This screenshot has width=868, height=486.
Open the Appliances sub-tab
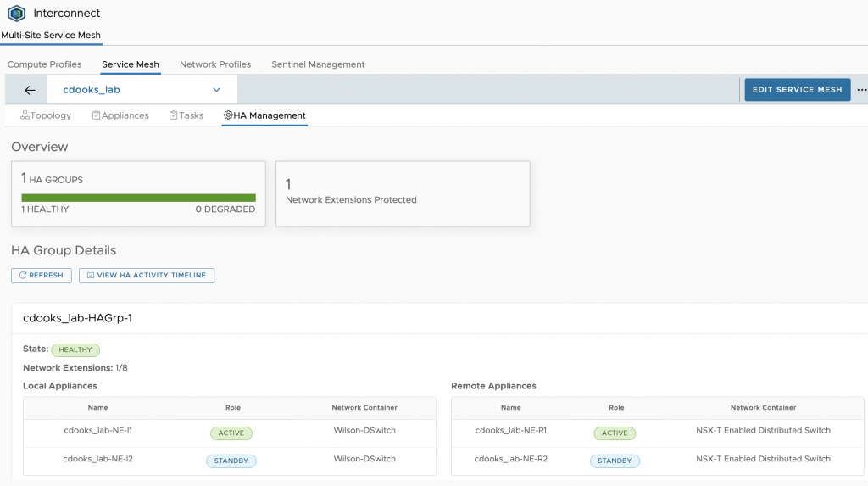point(120,115)
